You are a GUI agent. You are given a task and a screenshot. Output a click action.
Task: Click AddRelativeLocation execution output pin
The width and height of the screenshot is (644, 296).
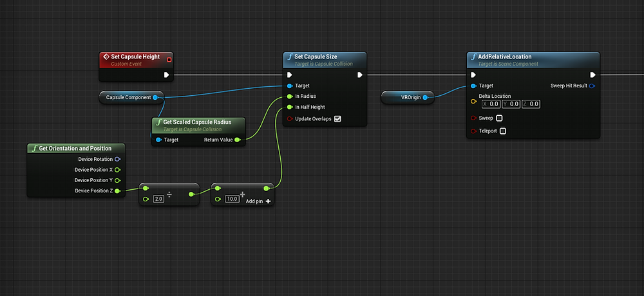pyautogui.click(x=592, y=75)
